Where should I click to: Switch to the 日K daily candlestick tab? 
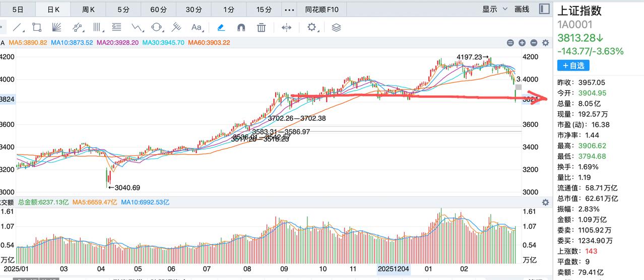tap(53, 9)
